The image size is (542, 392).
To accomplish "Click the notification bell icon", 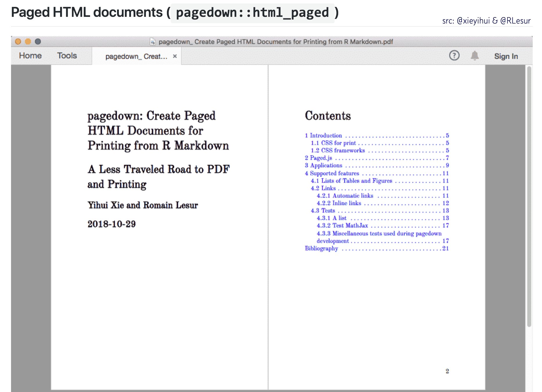I will tap(475, 55).
